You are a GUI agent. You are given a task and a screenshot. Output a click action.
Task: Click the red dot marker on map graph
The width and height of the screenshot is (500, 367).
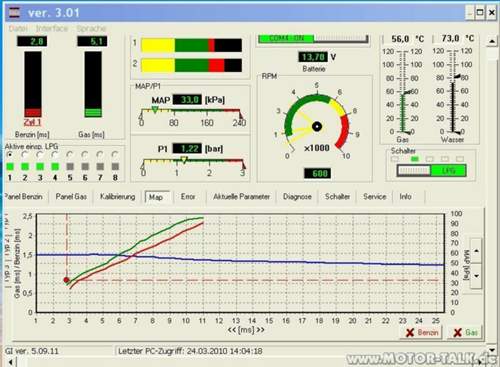coord(66,280)
